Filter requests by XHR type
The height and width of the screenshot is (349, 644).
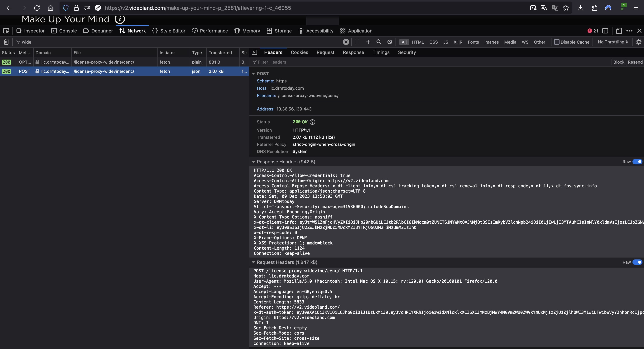pyautogui.click(x=458, y=42)
